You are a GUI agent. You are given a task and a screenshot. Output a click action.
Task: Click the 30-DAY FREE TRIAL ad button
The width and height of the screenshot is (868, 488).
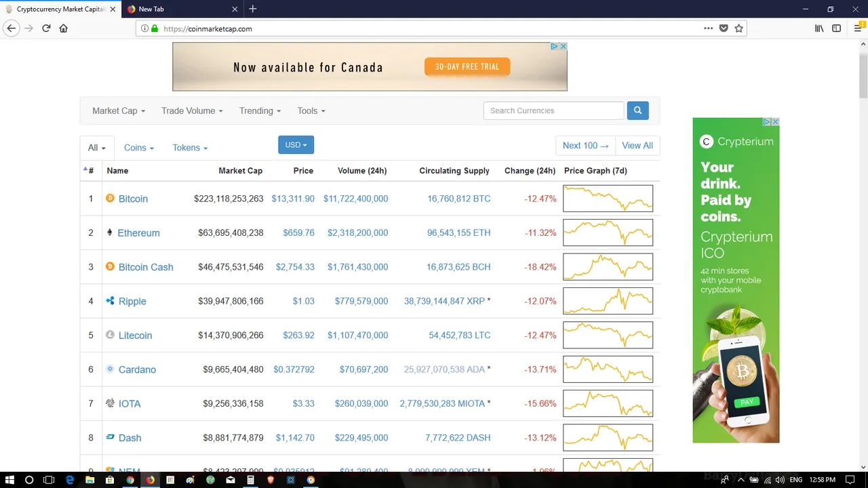(467, 66)
